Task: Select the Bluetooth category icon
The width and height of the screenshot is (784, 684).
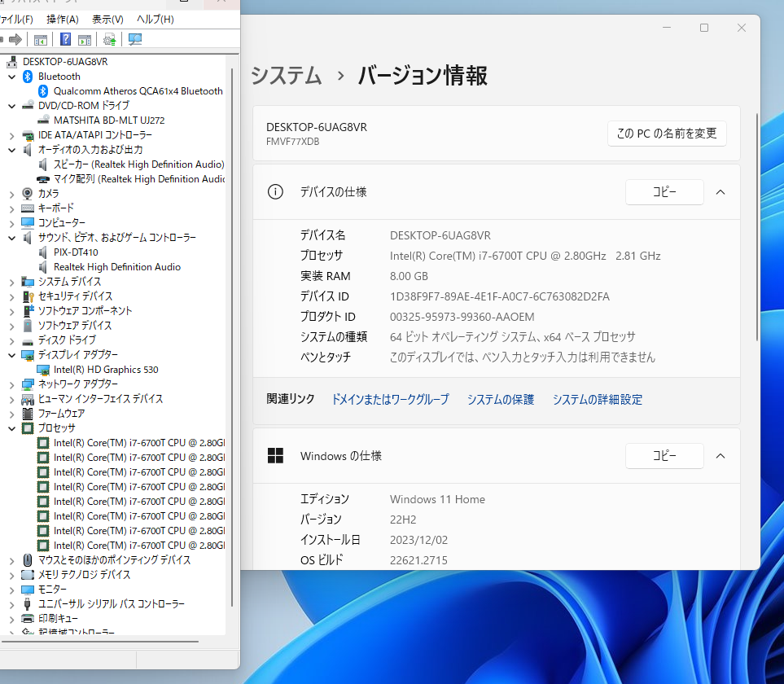Action: (28, 77)
